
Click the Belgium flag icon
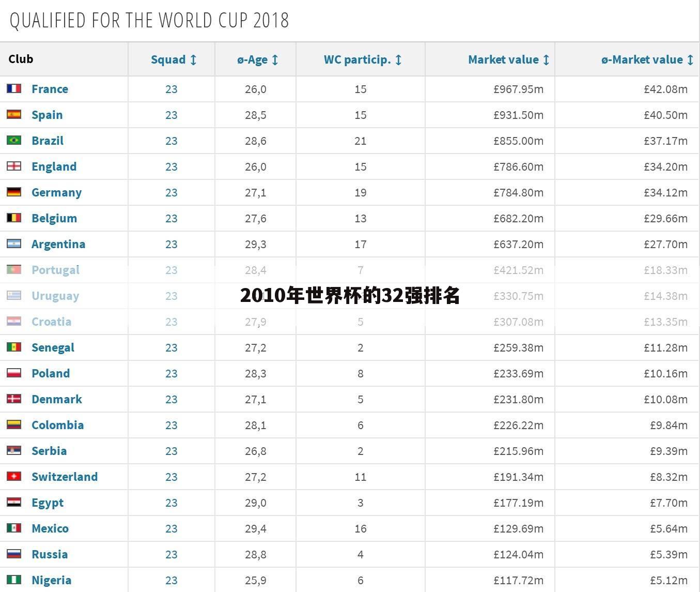(x=14, y=218)
